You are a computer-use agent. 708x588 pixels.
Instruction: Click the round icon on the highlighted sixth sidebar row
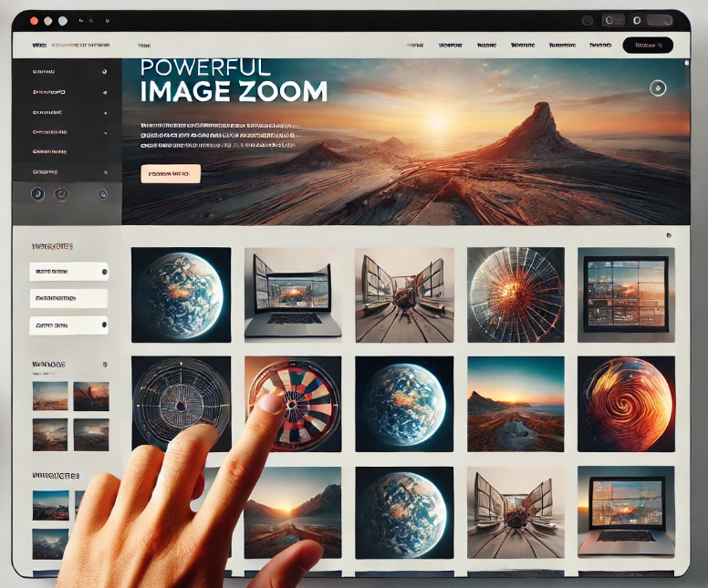pos(105,172)
